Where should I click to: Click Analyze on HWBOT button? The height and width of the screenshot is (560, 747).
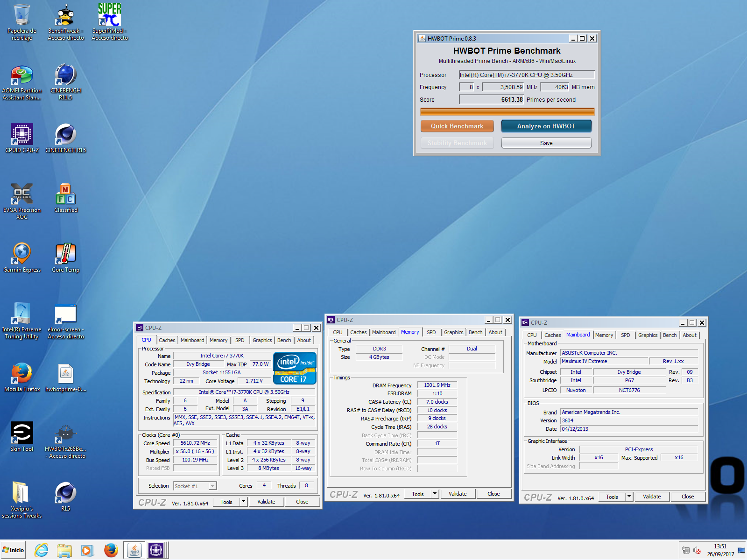pos(546,126)
